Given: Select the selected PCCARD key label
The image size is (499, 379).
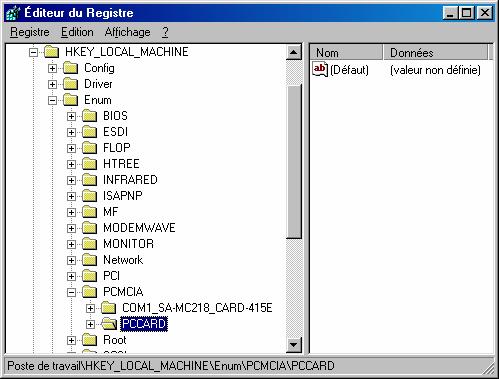Looking at the screenshot, I should (144, 324).
